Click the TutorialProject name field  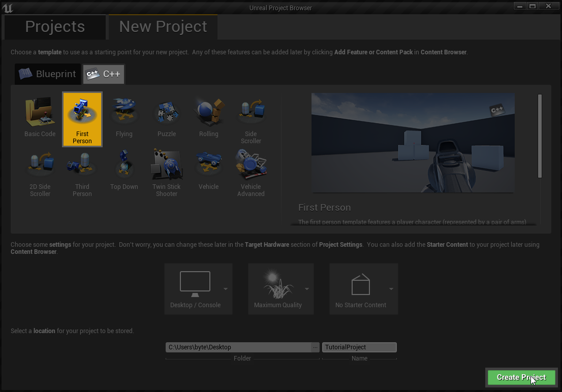coord(359,347)
